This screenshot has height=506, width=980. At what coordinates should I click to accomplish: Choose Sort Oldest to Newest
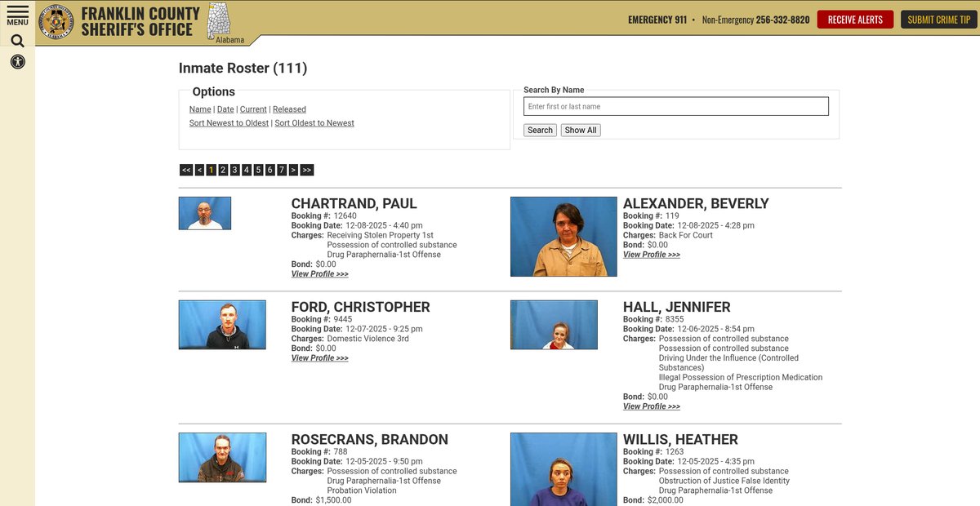[314, 123]
